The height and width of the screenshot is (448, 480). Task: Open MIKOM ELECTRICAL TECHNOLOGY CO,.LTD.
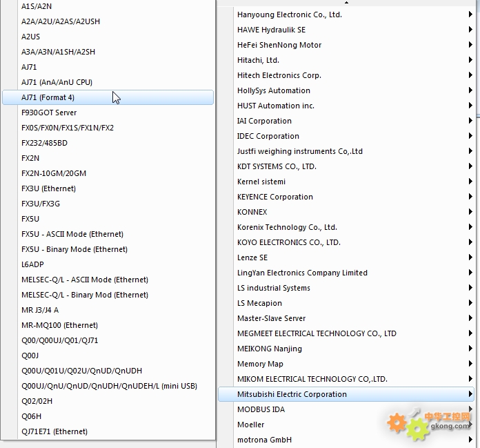pyautogui.click(x=346, y=379)
